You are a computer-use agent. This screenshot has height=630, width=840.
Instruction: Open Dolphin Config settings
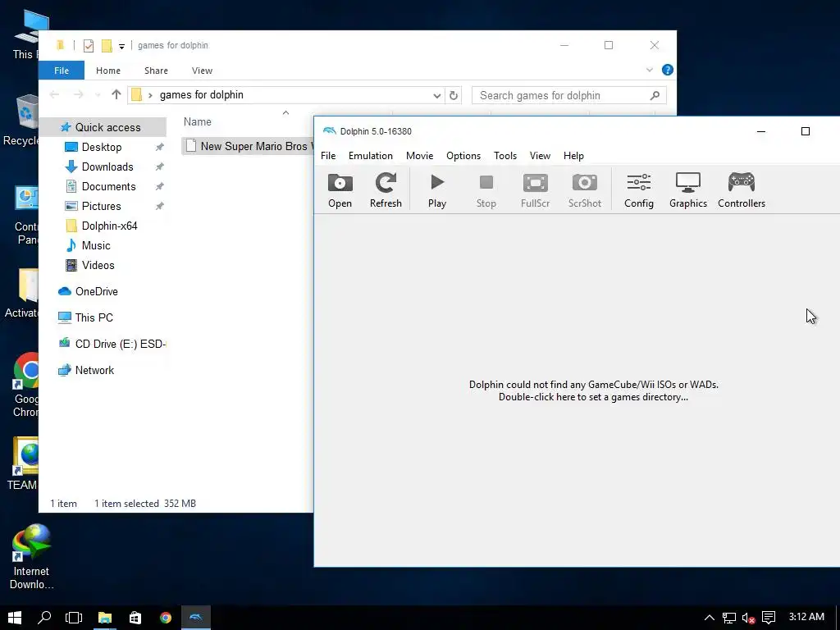(638, 190)
